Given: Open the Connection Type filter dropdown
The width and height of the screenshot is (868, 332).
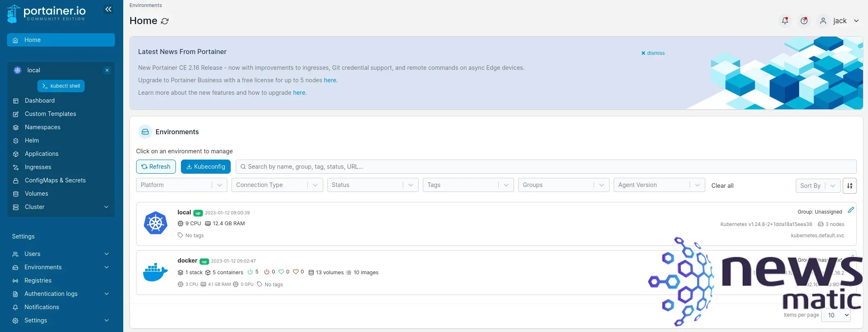Looking at the screenshot, I should coord(277,185).
